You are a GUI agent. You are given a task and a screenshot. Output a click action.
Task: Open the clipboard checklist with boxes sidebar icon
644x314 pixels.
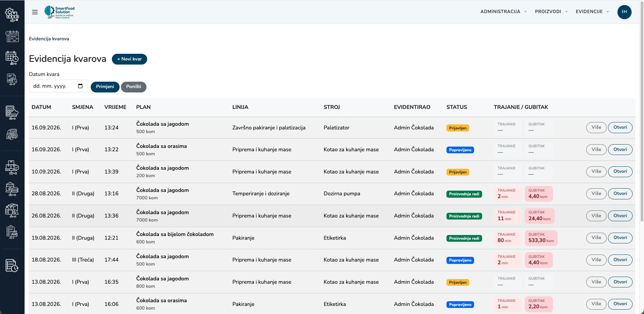[x=12, y=232]
